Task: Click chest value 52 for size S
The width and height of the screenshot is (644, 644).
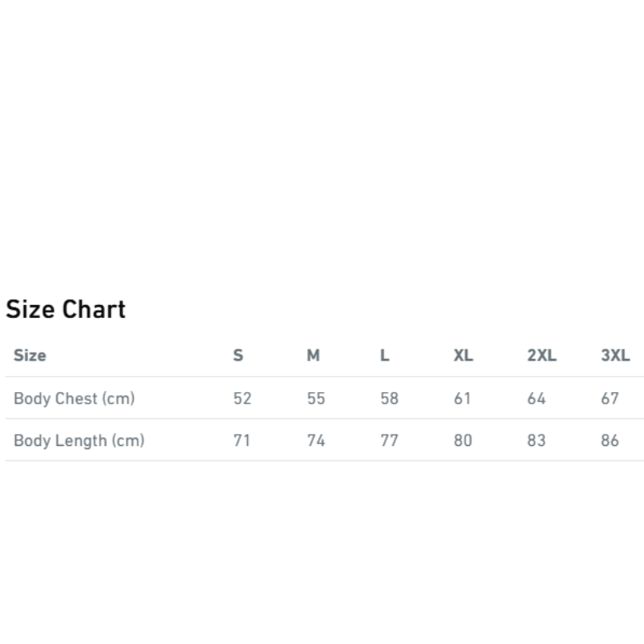Action: [242, 398]
